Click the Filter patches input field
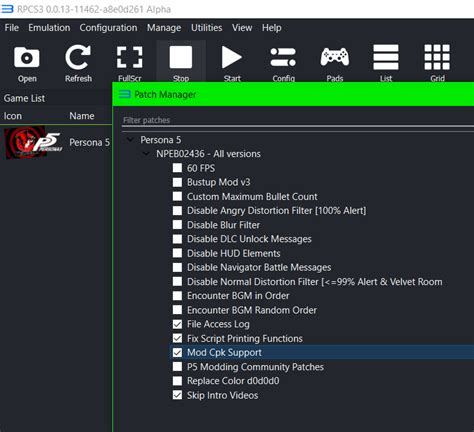 click(298, 120)
